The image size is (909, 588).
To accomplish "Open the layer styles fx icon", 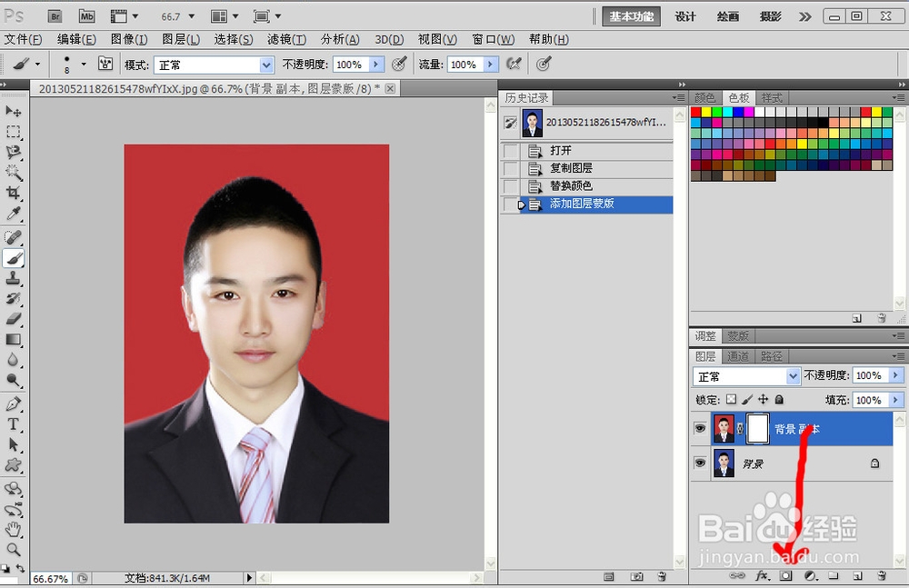I will (763, 575).
